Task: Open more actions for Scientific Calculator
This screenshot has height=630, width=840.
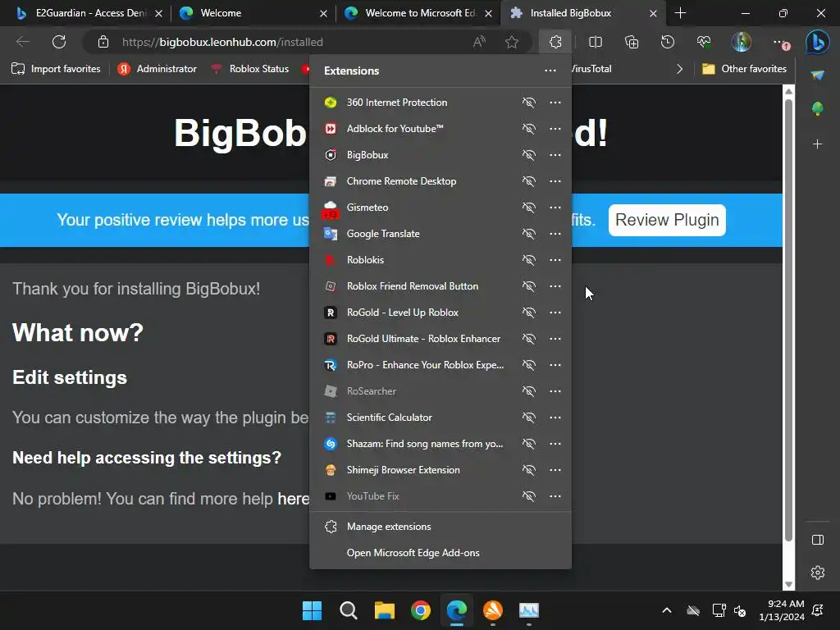Action: tap(555, 418)
